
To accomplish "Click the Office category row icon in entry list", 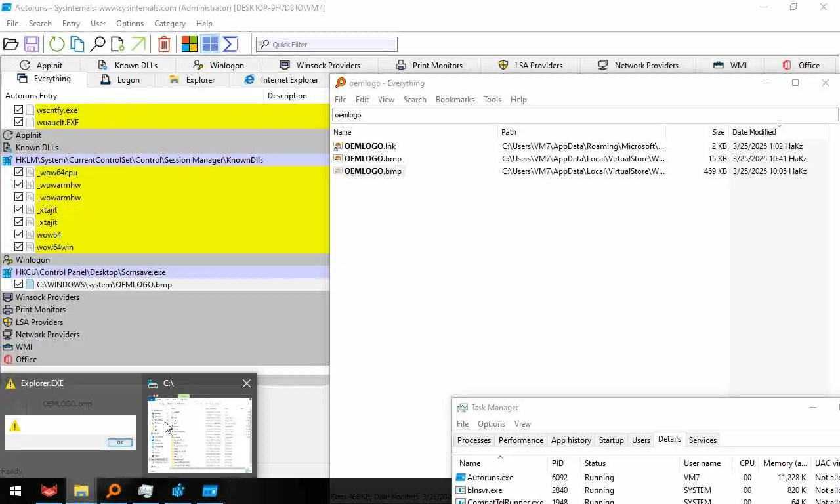I will [8, 360].
